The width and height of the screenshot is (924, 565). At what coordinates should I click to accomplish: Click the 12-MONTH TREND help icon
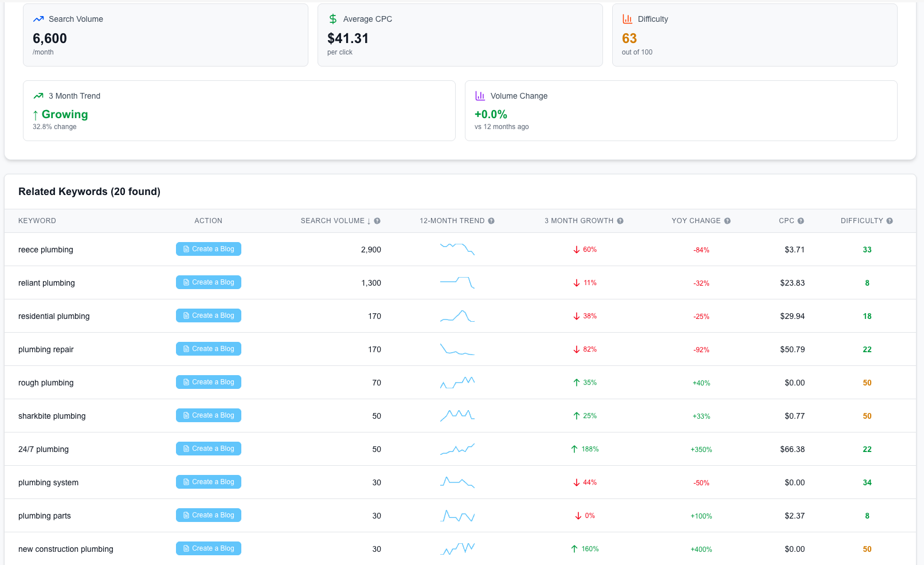pos(492,220)
